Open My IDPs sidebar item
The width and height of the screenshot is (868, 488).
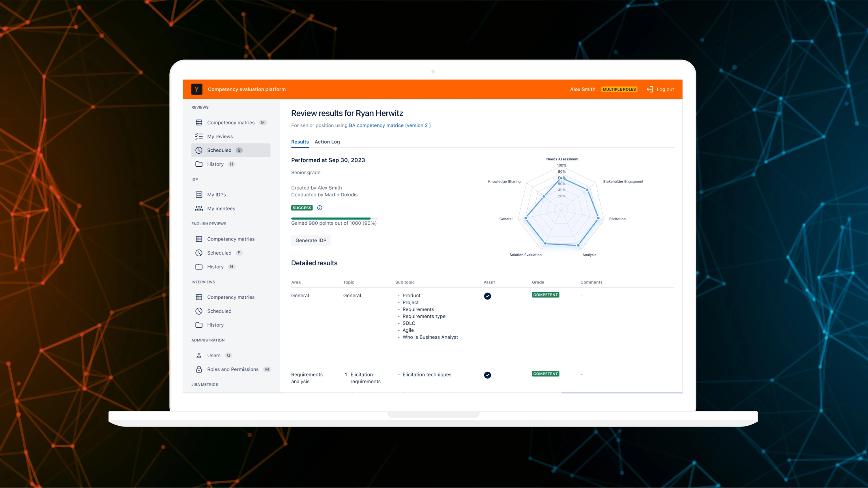(216, 195)
